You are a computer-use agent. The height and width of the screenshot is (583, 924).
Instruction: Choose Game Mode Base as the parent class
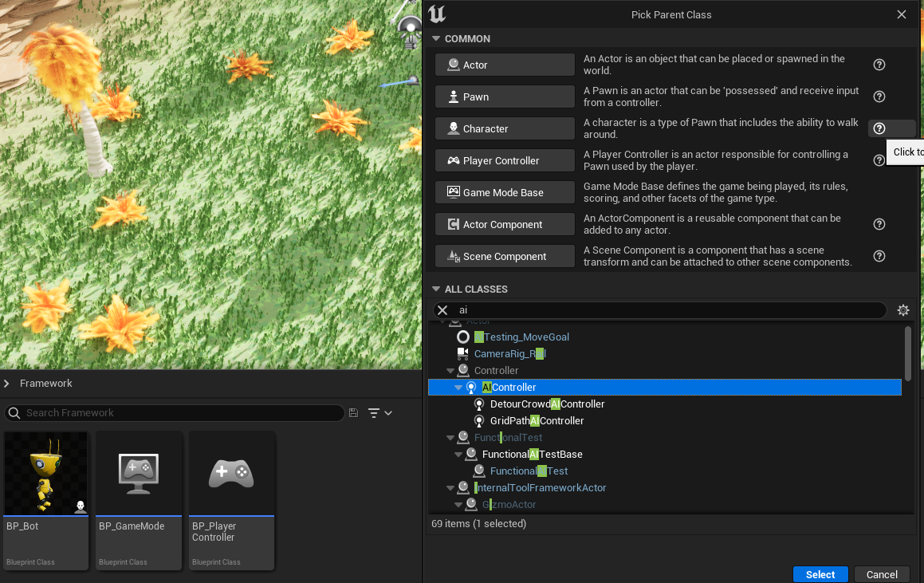505,192
